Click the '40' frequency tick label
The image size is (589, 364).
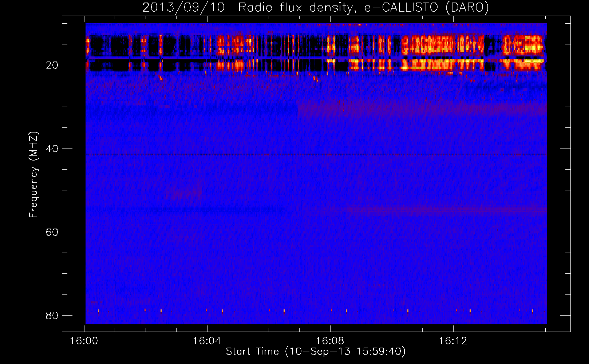[x=52, y=149]
